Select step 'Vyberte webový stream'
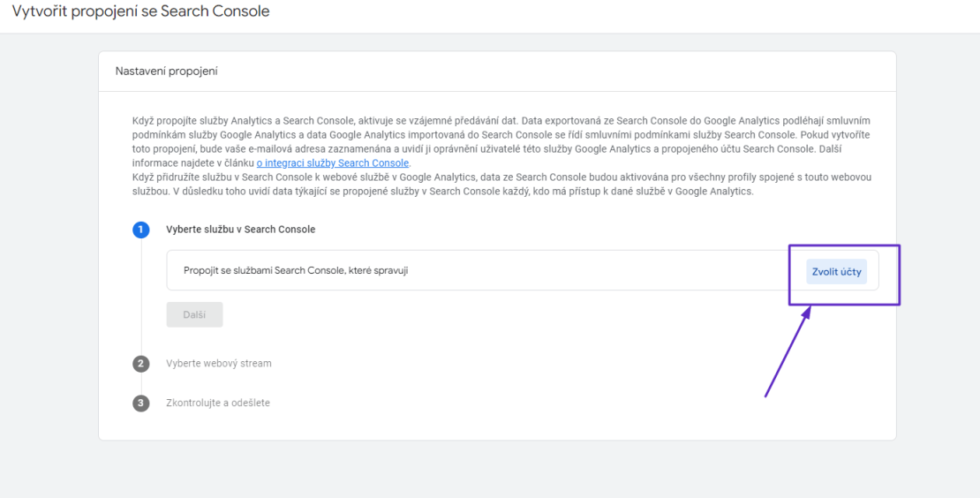Viewport: 980px width, 498px height. (x=219, y=363)
